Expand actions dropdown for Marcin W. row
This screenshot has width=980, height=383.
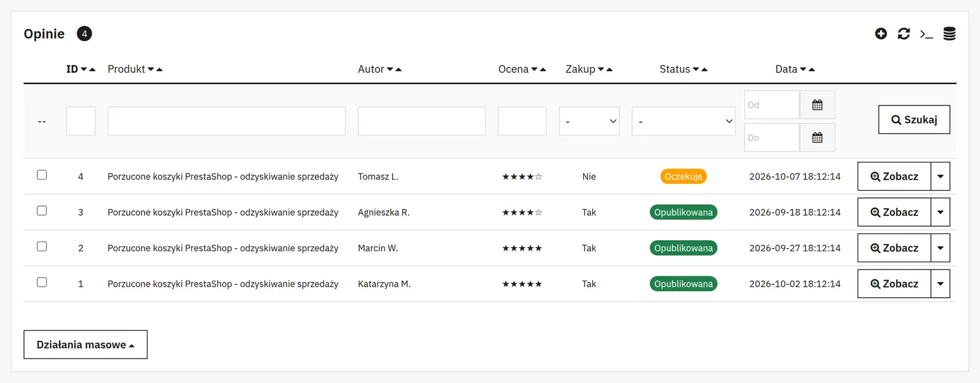click(940, 248)
